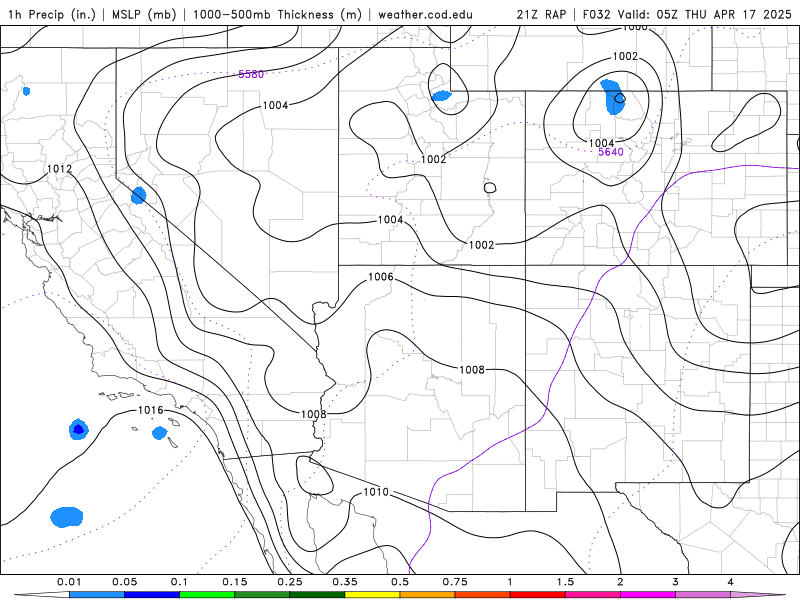Click the 'weather.cod.edu' source text

(425, 14)
